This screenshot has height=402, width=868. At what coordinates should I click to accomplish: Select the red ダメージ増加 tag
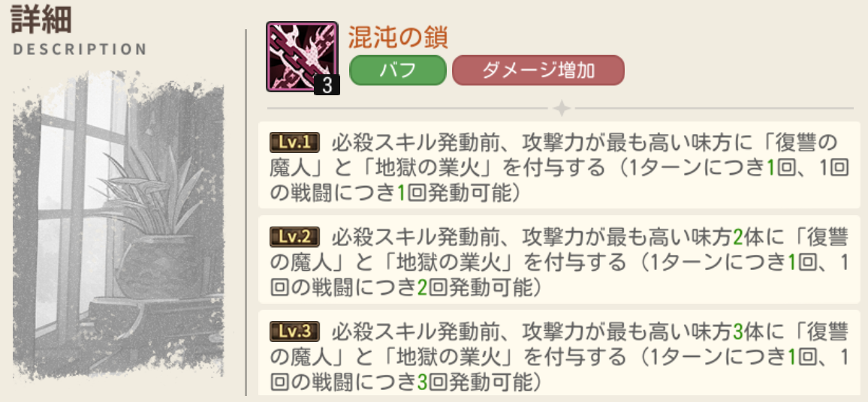tap(538, 70)
